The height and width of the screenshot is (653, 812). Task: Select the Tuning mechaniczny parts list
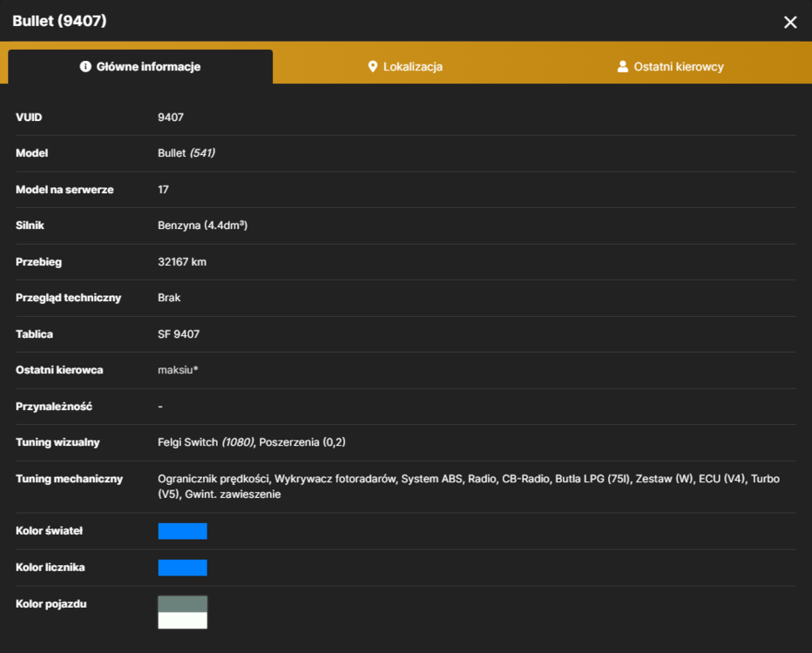coord(469,487)
